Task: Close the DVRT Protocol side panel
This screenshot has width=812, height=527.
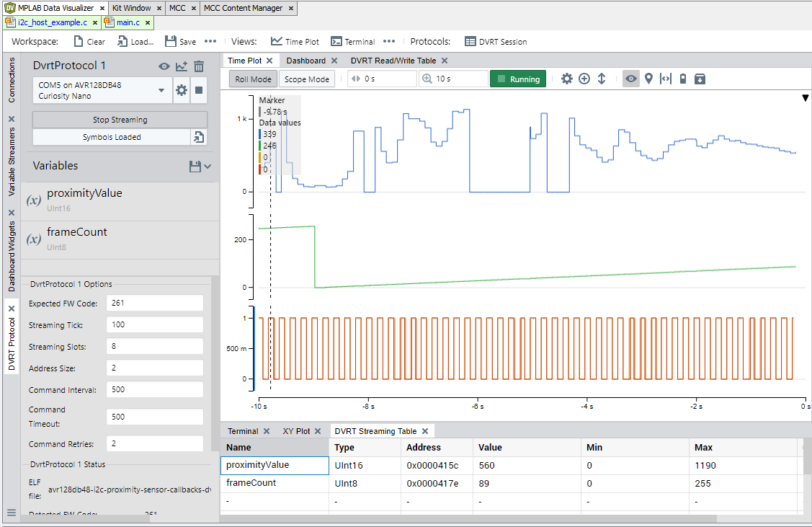Action: 12,309
